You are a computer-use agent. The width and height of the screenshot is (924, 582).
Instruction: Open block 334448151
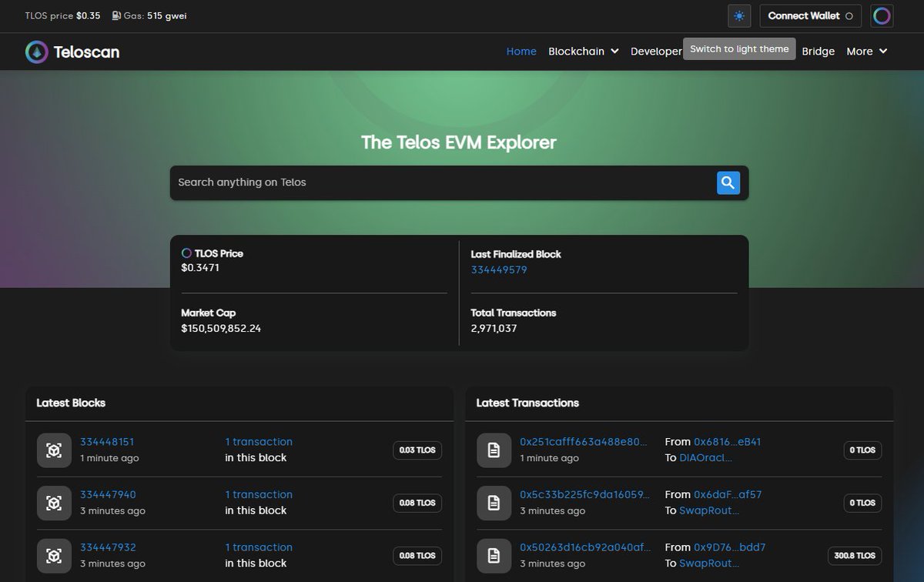[x=107, y=442]
